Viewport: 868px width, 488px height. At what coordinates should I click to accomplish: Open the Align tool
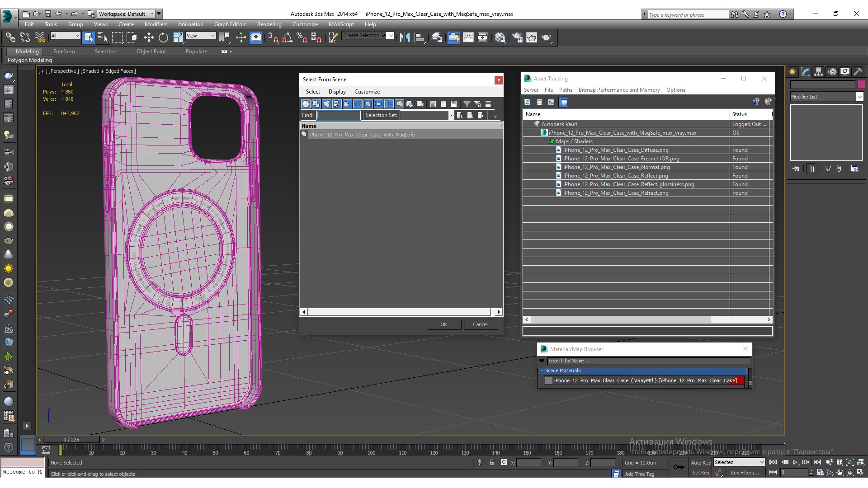tap(420, 38)
